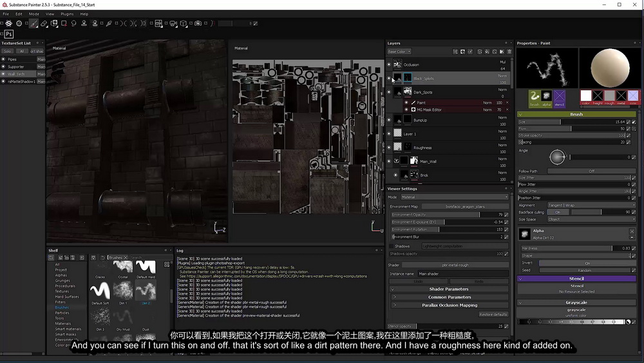Hide the Layer 1 layer
The width and height of the screenshot is (644, 363).
pyautogui.click(x=389, y=133)
